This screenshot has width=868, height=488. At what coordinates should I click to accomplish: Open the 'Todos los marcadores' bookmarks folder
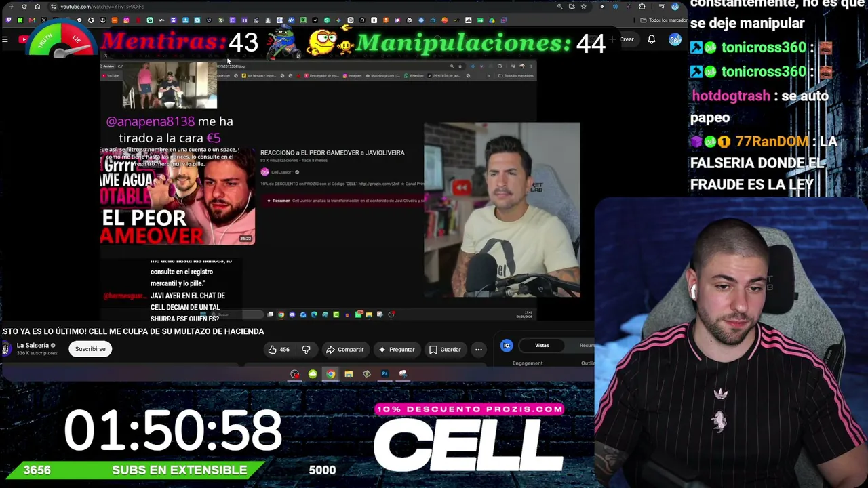(x=664, y=20)
